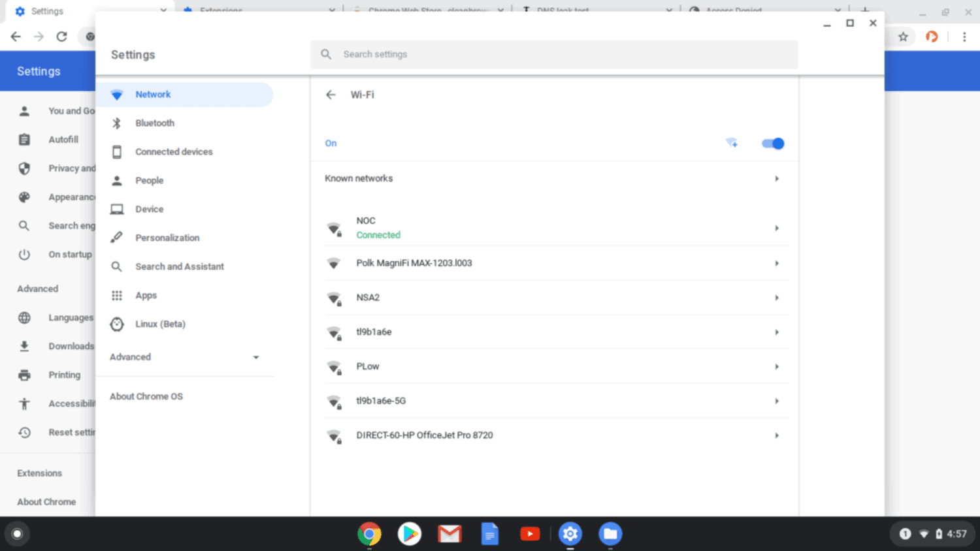The image size is (980, 551).
Task: Open the Device section
Action: 185,210
